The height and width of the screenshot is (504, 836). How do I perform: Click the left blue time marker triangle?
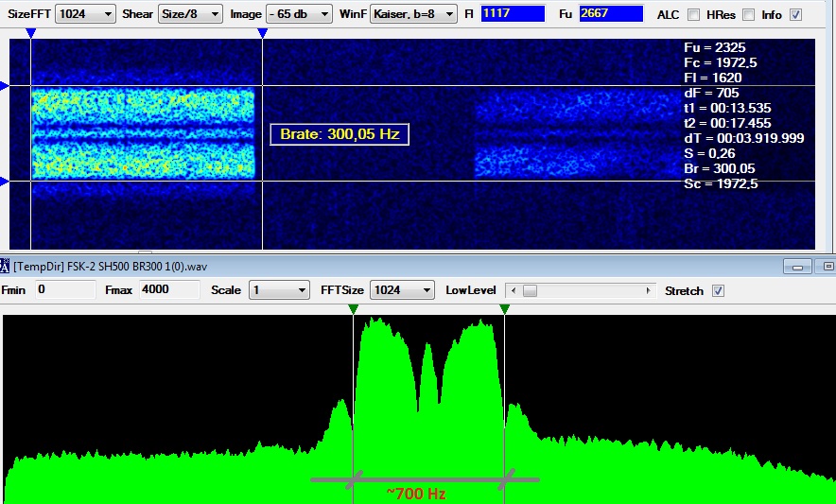pos(31,34)
